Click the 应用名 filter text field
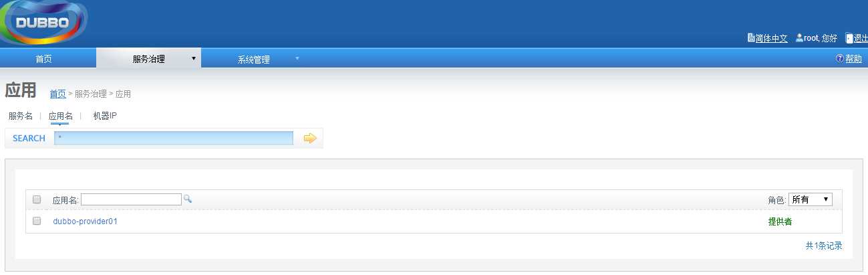This screenshot has height=275, width=868. tap(131, 199)
